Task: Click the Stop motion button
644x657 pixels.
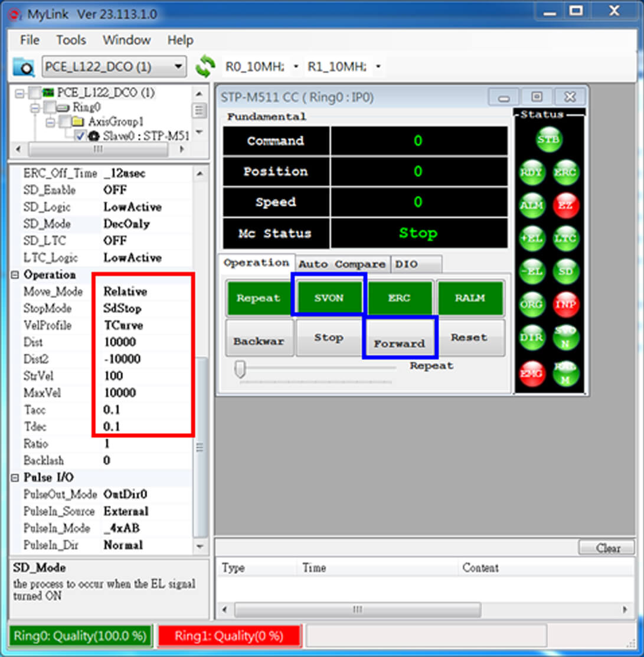Action: [329, 338]
